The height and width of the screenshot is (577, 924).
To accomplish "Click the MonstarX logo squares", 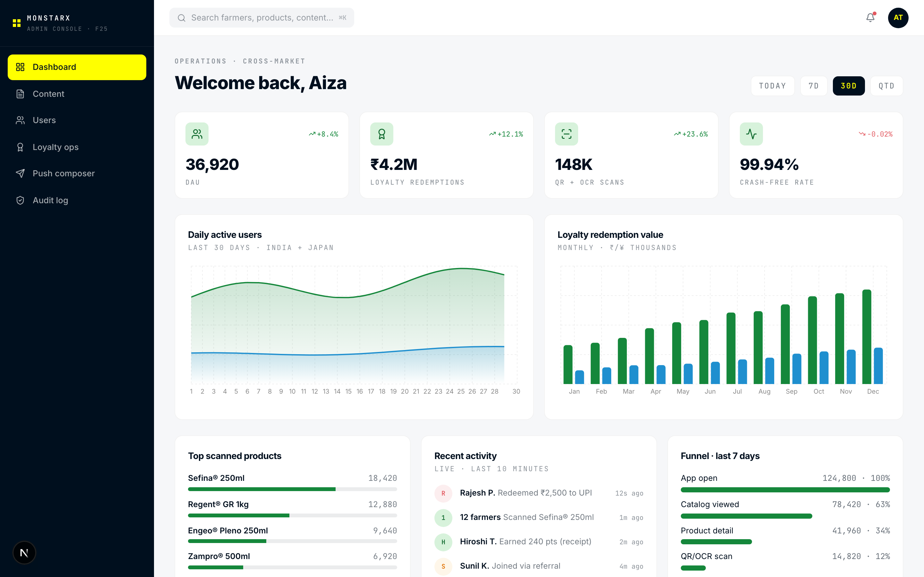I will click(16, 23).
